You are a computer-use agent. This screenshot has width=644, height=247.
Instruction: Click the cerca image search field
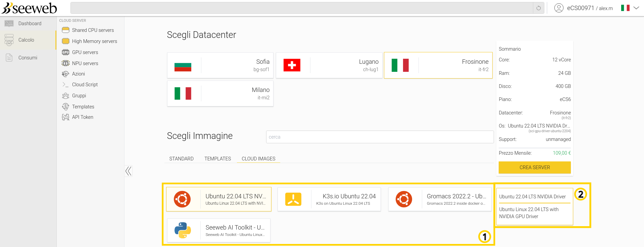[x=380, y=137]
